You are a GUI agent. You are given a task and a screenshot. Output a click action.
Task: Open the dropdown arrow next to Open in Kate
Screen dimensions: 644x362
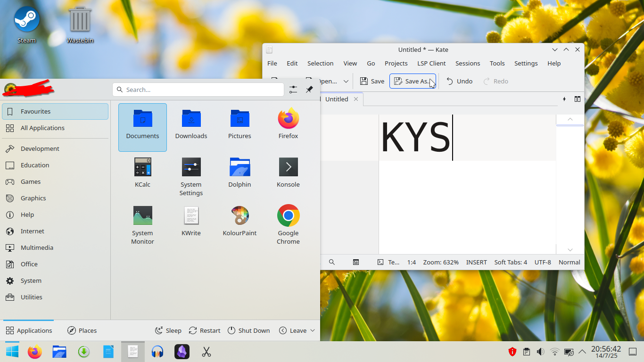[x=346, y=81]
